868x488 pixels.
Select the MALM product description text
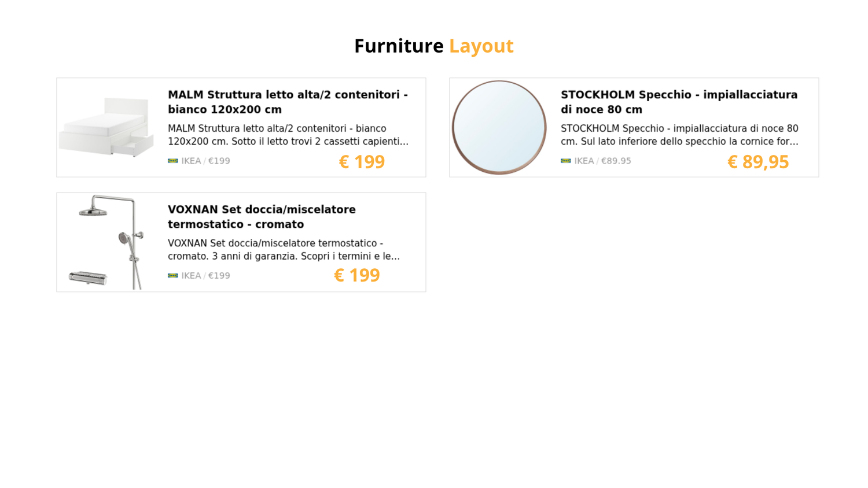pos(288,135)
